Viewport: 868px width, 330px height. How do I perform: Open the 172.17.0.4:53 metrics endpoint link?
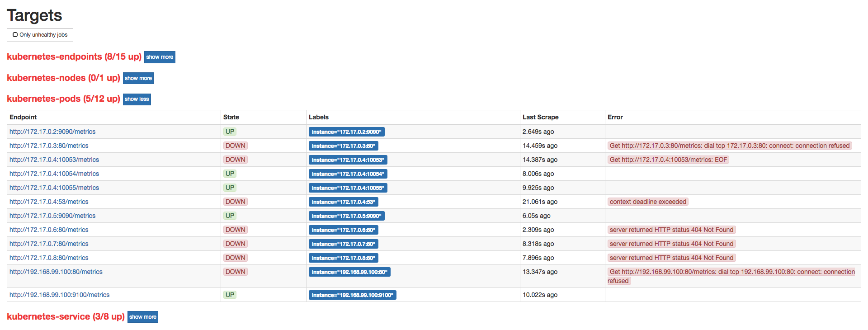(x=49, y=202)
